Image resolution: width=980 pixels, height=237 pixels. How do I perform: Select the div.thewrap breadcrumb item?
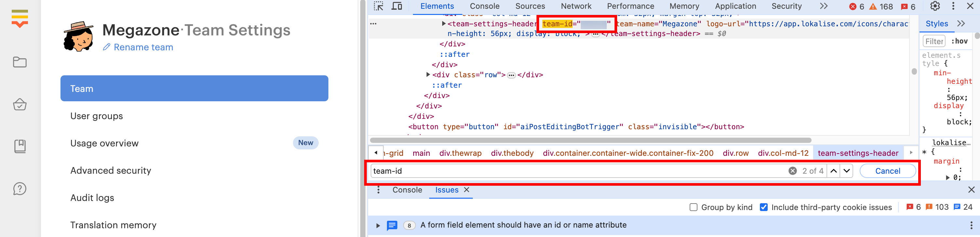pyautogui.click(x=460, y=153)
